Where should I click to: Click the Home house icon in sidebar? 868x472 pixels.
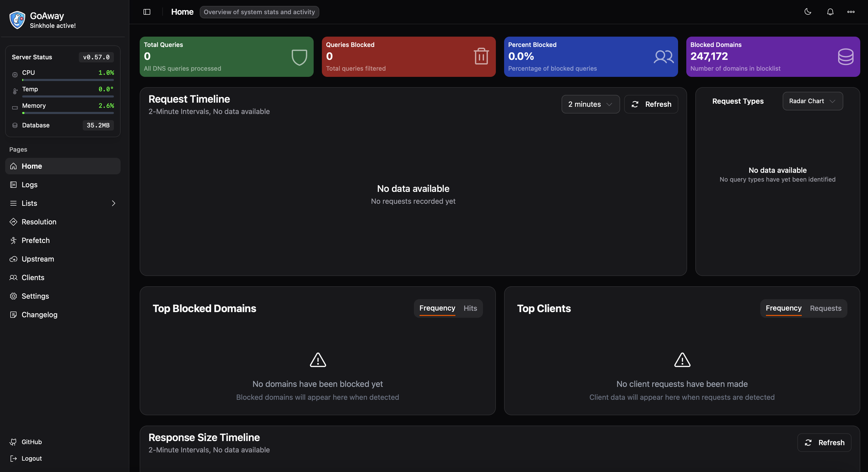click(x=13, y=166)
